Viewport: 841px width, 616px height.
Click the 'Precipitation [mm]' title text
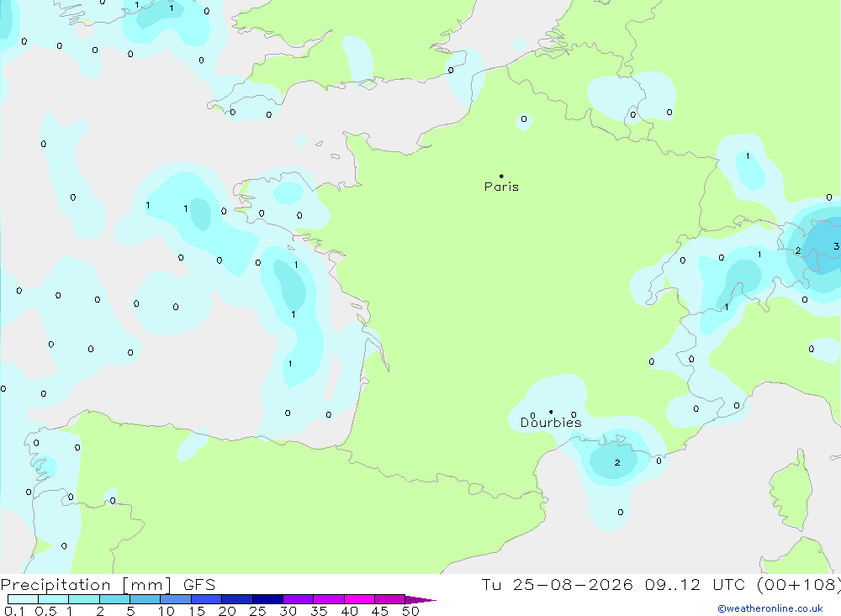point(86,585)
